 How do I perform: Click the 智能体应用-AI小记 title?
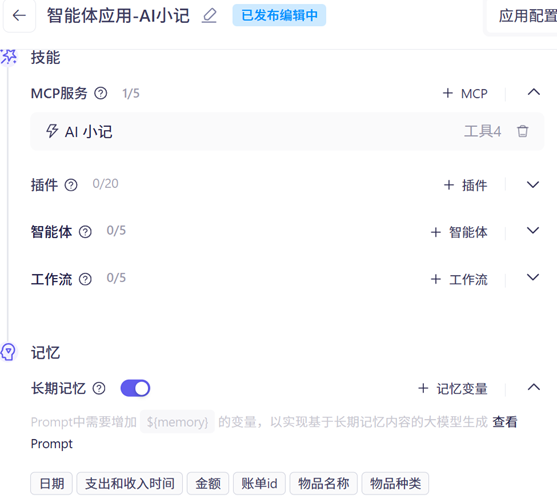118,16
